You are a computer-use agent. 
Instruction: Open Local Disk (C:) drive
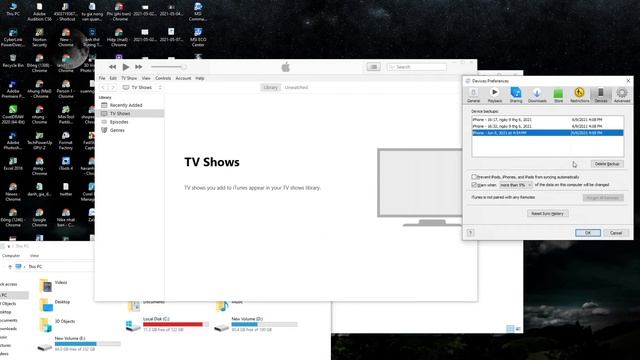coord(167,324)
